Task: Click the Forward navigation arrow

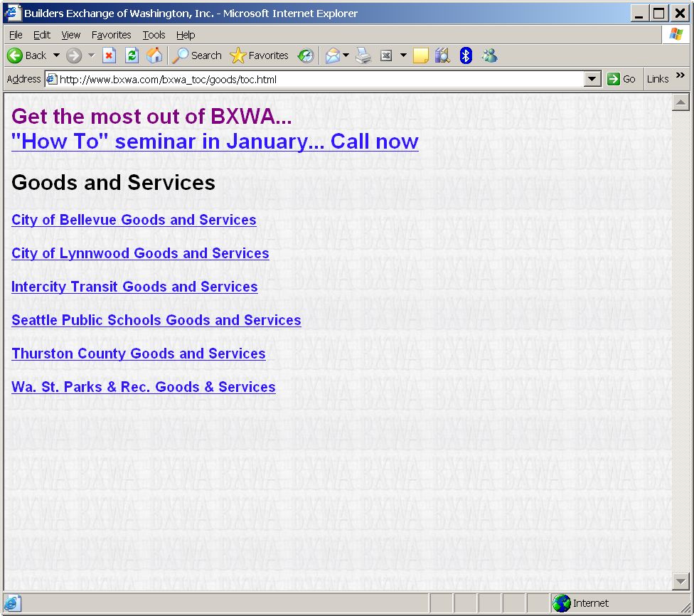Action: coord(74,55)
